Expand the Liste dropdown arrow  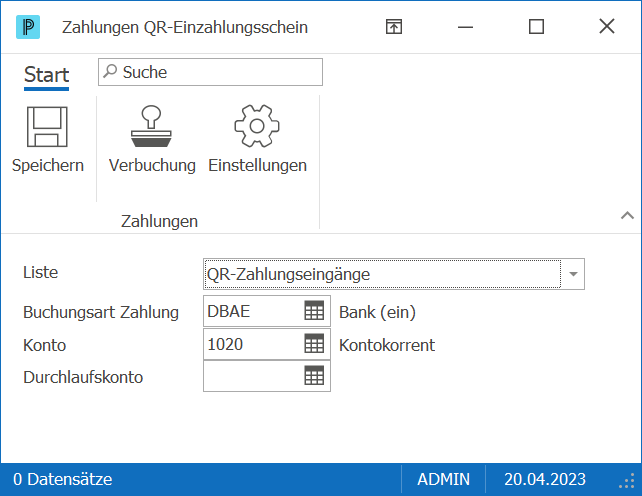pos(573,274)
